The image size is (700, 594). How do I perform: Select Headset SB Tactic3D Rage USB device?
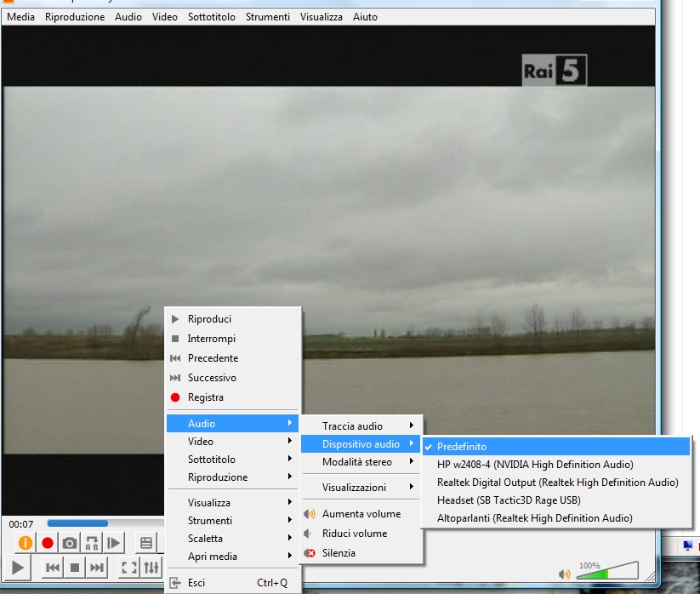(x=556, y=500)
